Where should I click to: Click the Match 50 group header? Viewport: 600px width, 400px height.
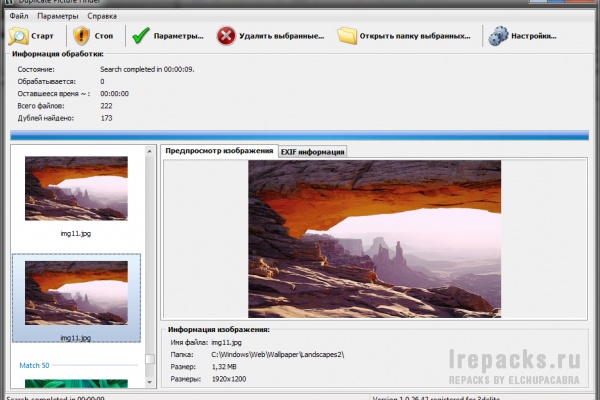coord(34,366)
